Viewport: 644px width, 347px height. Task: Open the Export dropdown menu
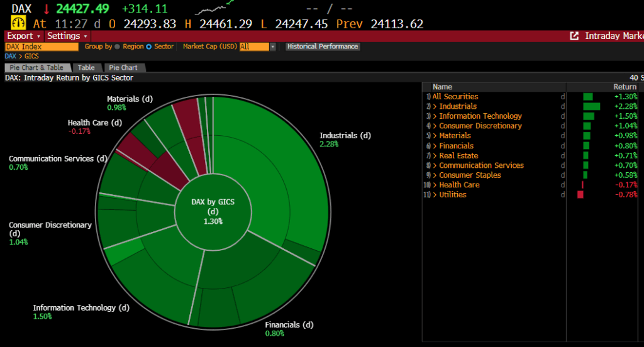pyautogui.click(x=24, y=36)
